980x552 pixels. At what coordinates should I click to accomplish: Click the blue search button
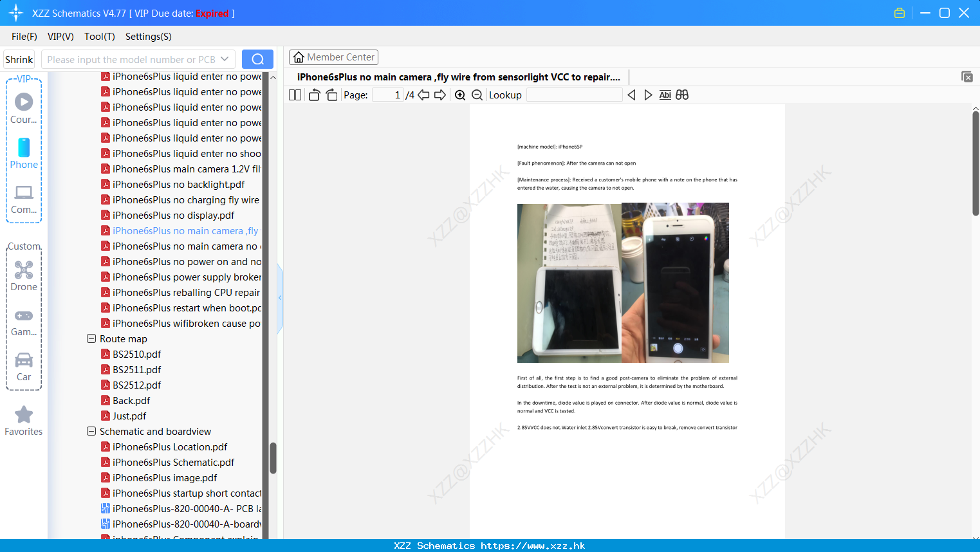[257, 59]
